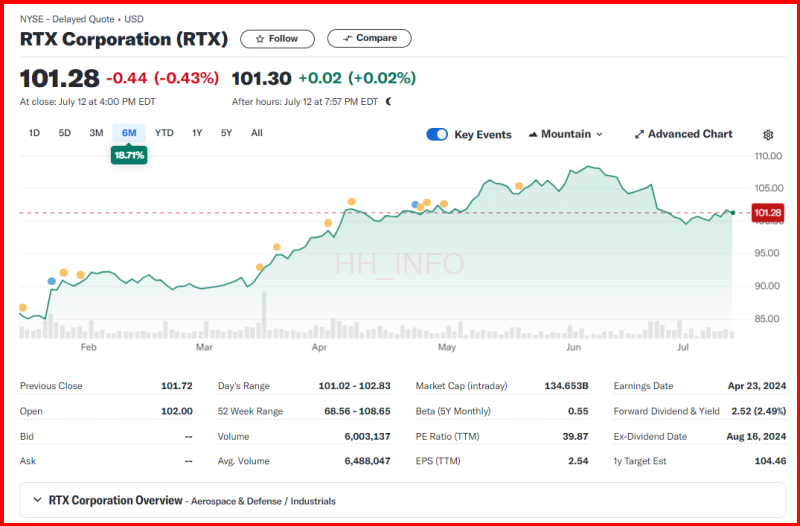Show the All time range
The image size is (800, 526).
[x=257, y=133]
